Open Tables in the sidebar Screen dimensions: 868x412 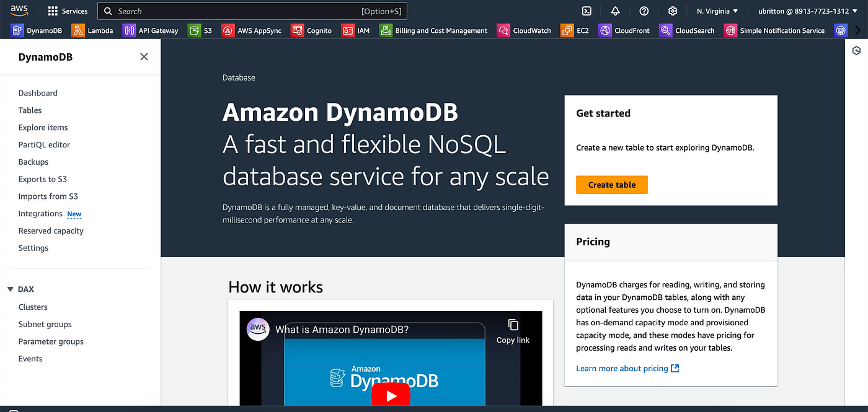click(30, 110)
